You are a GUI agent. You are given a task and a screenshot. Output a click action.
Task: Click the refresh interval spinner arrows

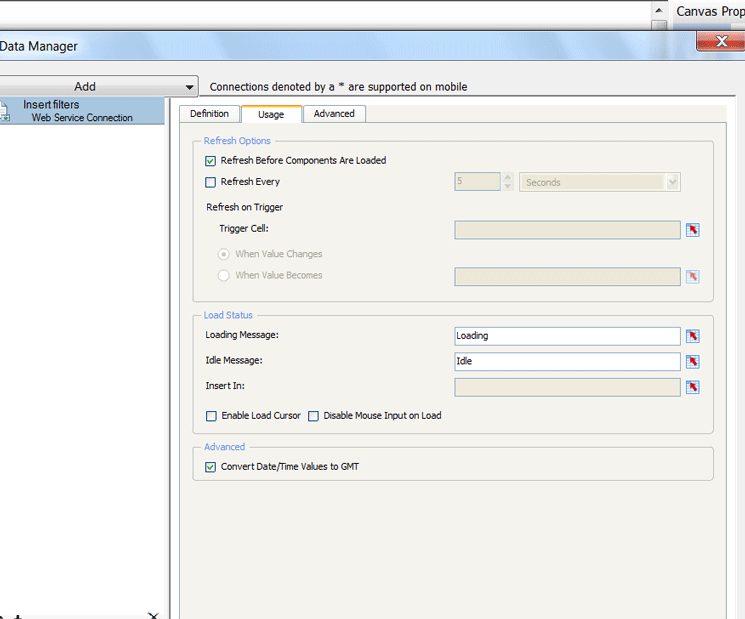508,182
